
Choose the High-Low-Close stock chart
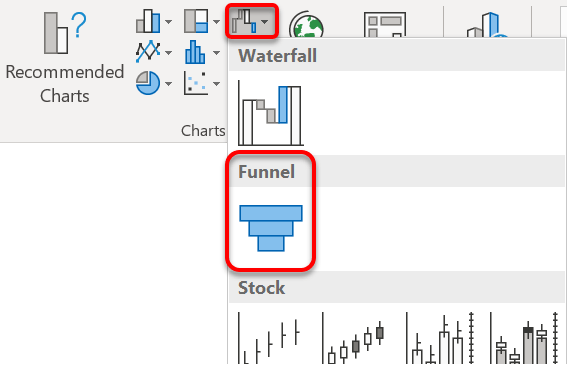point(269,338)
